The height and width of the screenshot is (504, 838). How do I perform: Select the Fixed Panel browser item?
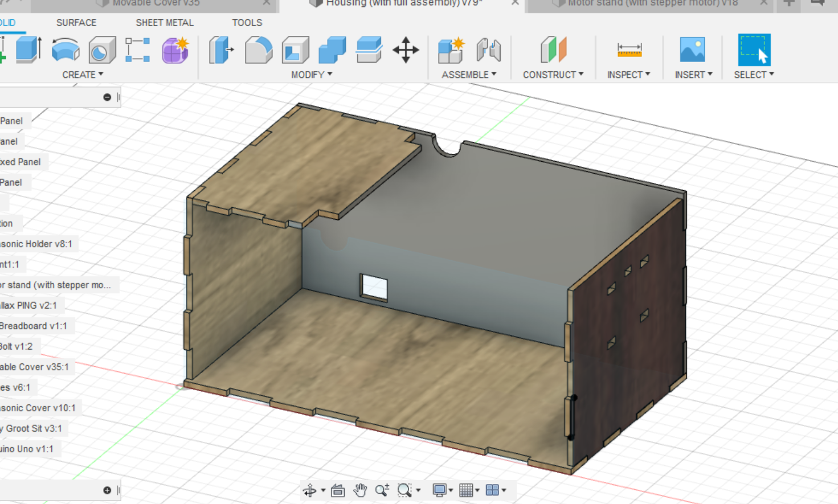pyautogui.click(x=21, y=162)
